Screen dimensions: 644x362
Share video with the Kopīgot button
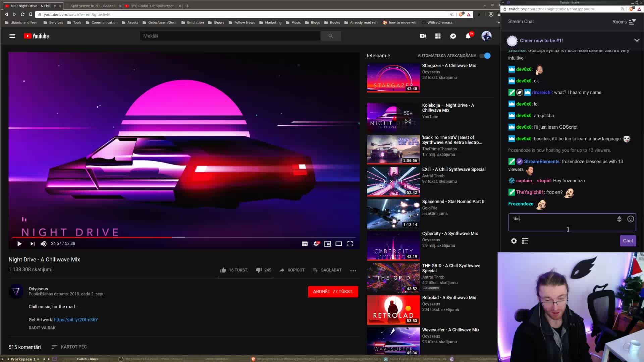tap(292, 270)
